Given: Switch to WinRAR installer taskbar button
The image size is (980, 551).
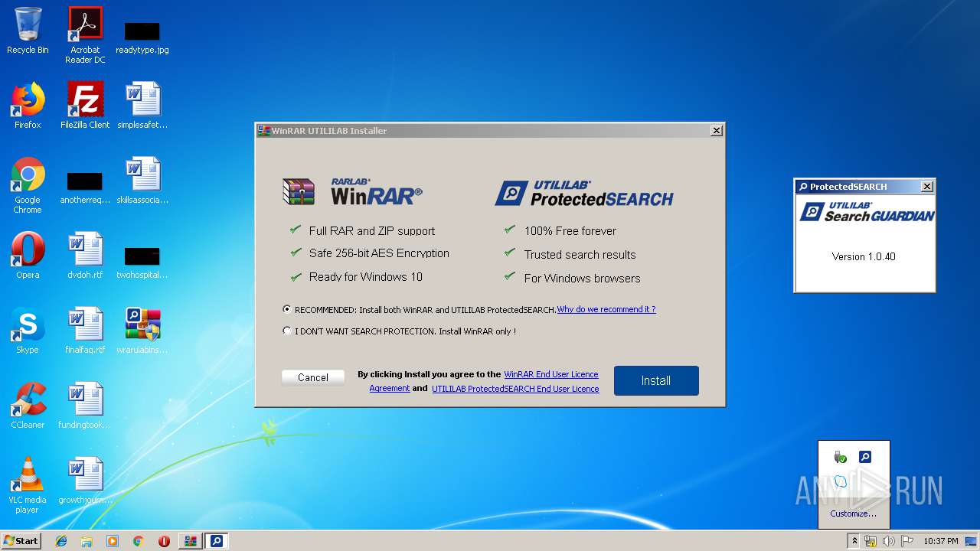Looking at the screenshot, I should point(191,541).
